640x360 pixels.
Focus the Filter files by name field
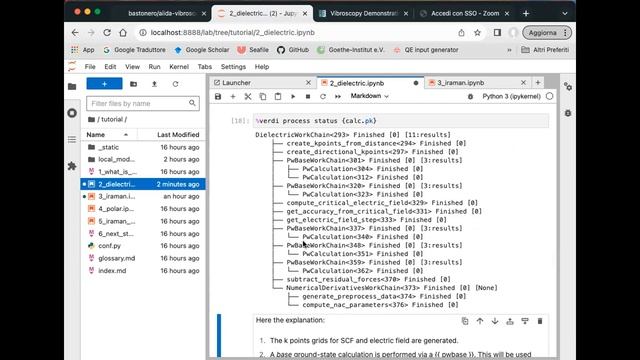143,103
